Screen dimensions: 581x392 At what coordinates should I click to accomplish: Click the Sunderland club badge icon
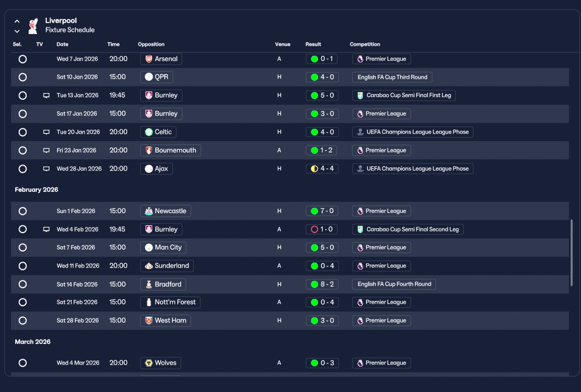click(148, 266)
